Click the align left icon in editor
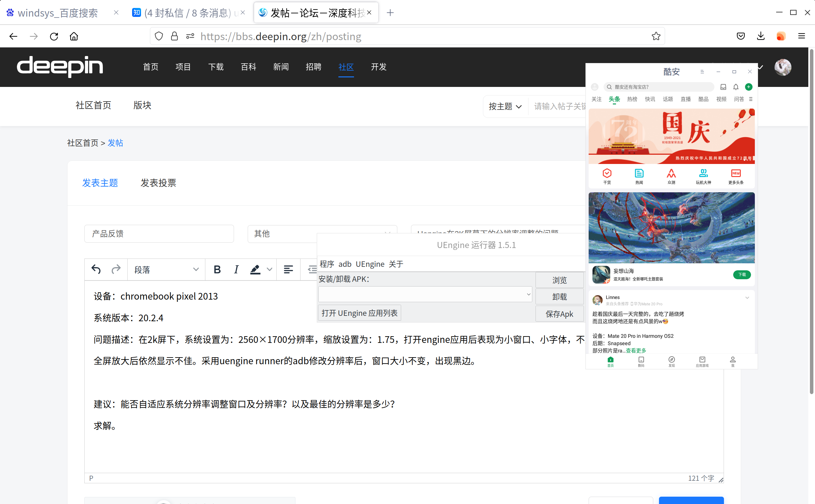This screenshot has height=504, width=815. tap(288, 269)
